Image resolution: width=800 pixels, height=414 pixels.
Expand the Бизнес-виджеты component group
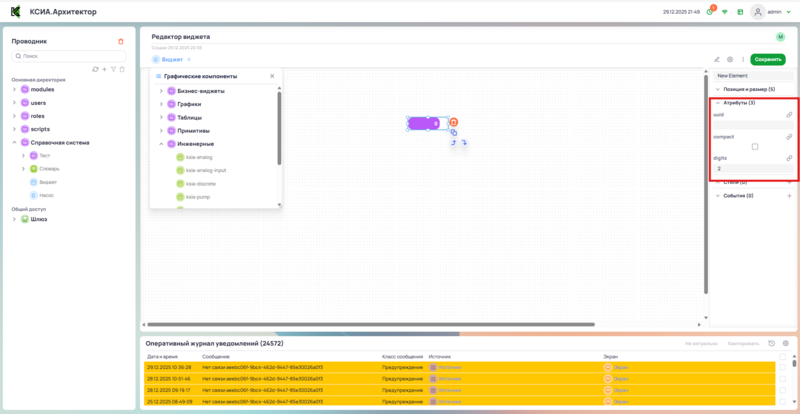point(161,91)
